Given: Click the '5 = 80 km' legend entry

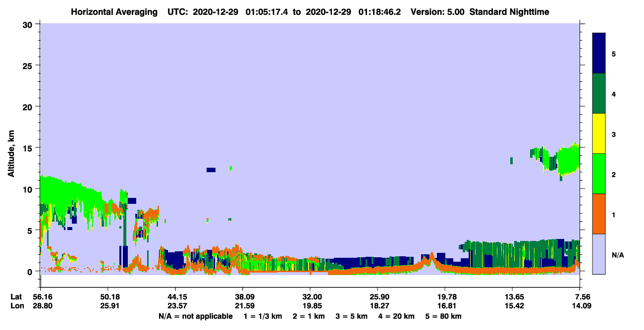Looking at the screenshot, I should (442, 316).
